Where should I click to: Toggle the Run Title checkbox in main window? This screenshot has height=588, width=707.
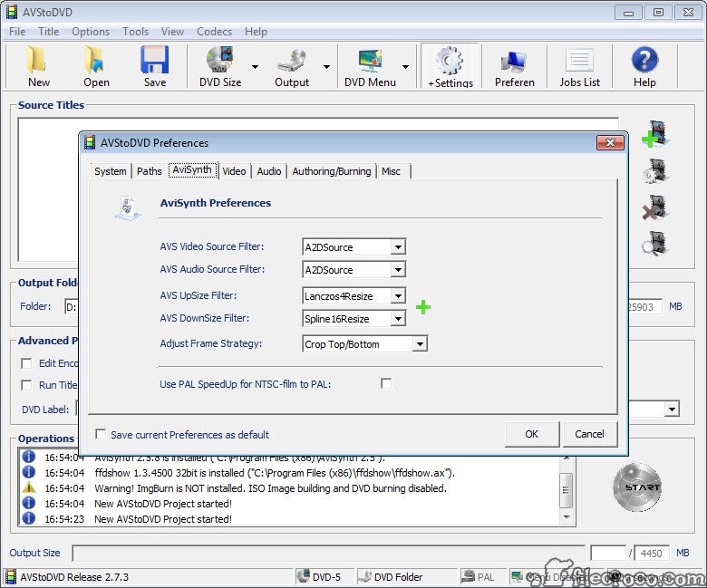click(x=26, y=385)
